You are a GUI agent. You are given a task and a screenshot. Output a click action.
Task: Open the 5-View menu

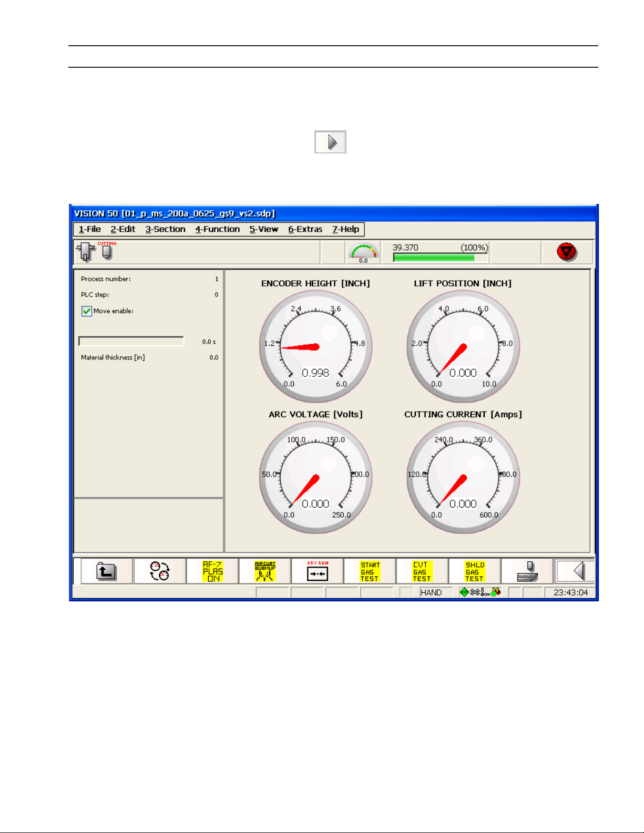tap(264, 229)
